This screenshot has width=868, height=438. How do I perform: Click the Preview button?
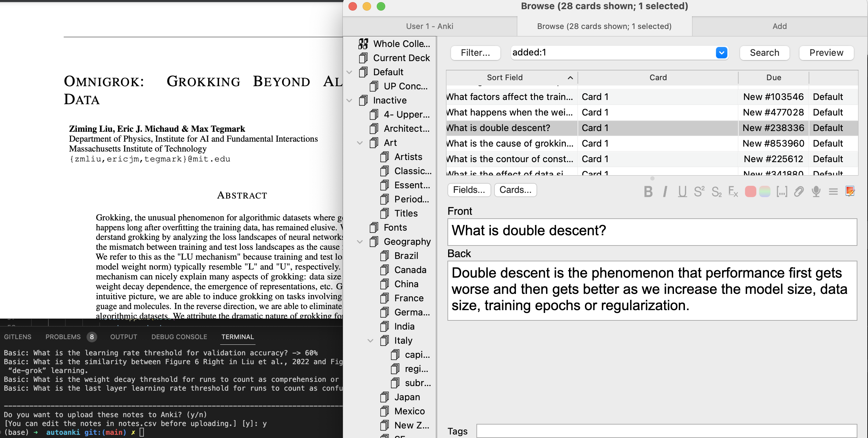click(x=826, y=53)
